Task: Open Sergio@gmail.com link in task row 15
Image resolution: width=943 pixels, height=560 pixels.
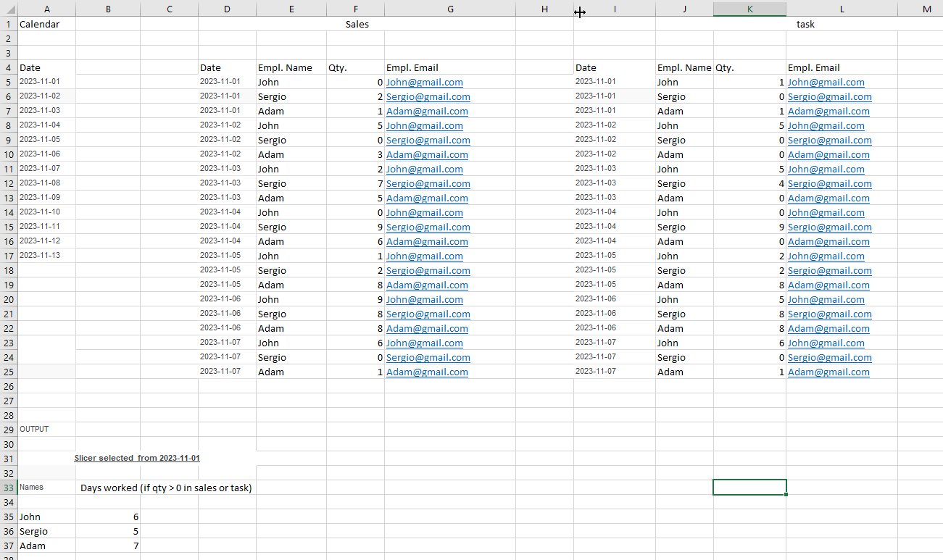Action: click(x=830, y=227)
